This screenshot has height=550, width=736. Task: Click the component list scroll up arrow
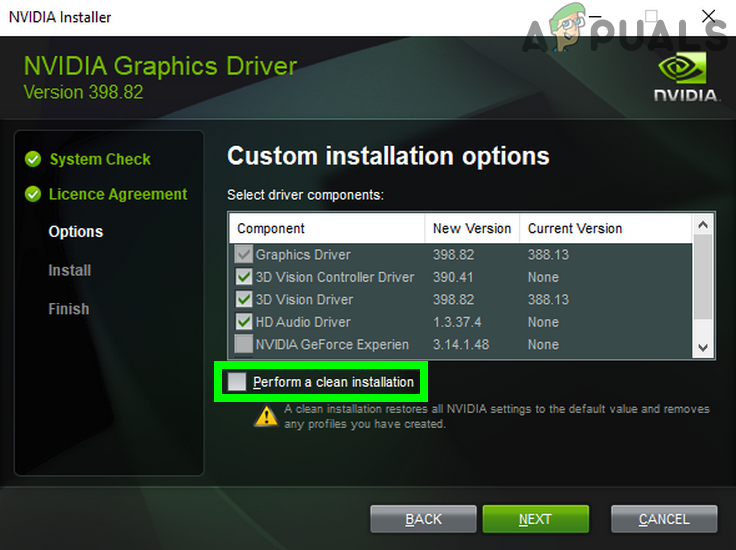703,225
